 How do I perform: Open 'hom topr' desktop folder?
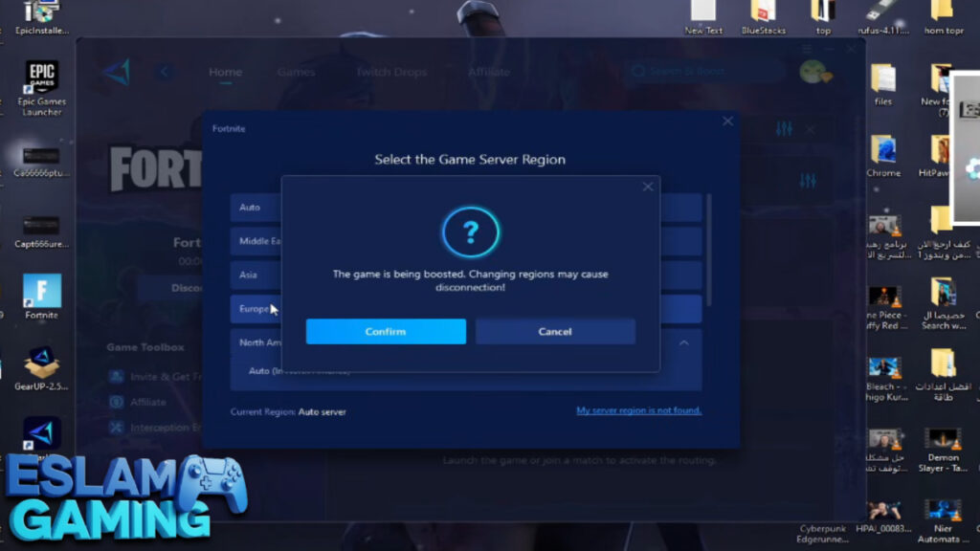coord(943,17)
